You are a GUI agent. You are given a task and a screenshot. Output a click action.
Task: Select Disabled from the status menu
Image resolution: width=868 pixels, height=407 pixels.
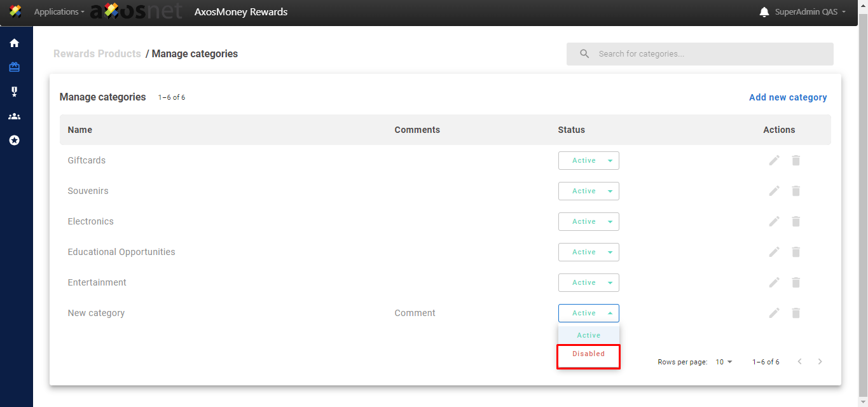point(588,354)
